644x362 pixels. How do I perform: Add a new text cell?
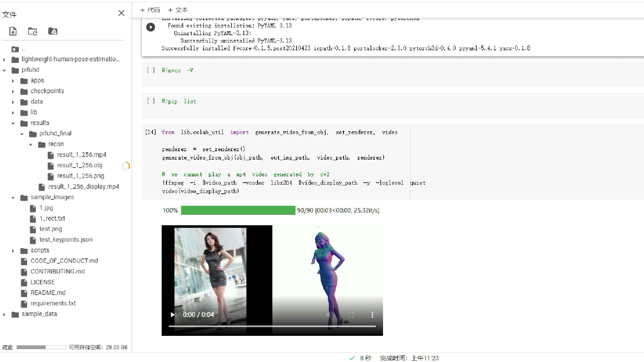pos(178,10)
